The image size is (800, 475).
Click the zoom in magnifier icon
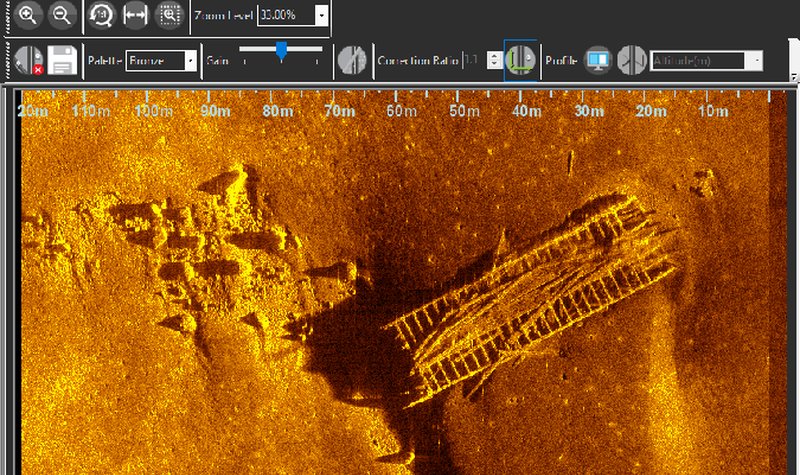tap(28, 15)
